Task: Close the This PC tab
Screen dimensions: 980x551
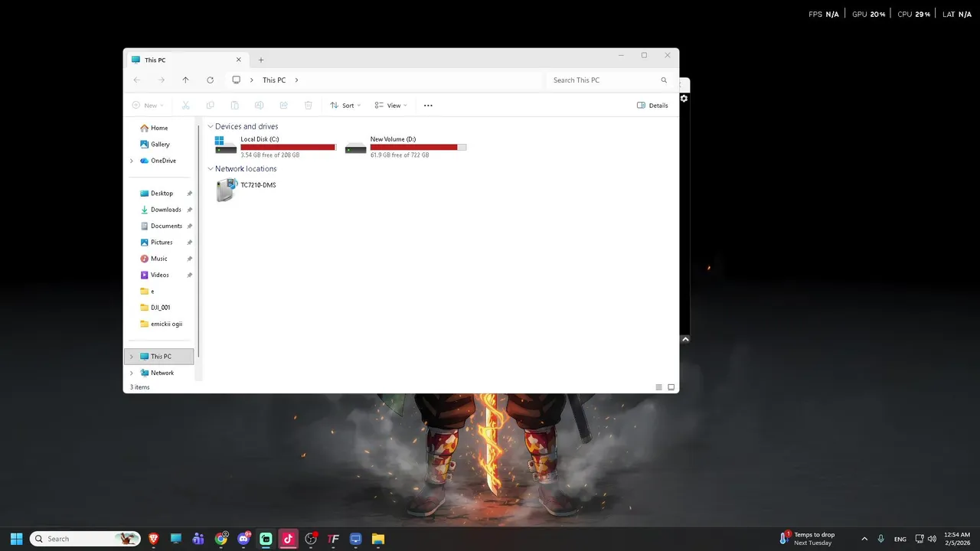Action: click(x=238, y=60)
